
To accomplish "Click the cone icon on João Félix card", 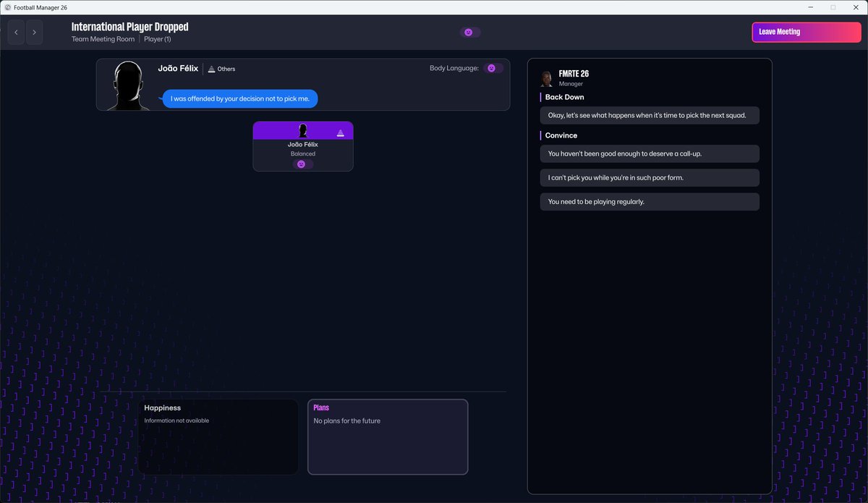I will (x=340, y=132).
